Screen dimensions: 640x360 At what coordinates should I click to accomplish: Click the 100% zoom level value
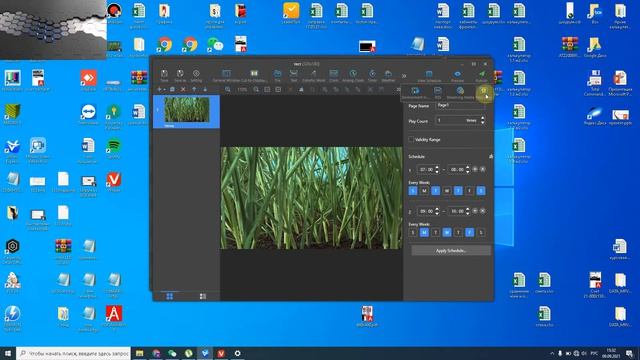tap(242, 89)
